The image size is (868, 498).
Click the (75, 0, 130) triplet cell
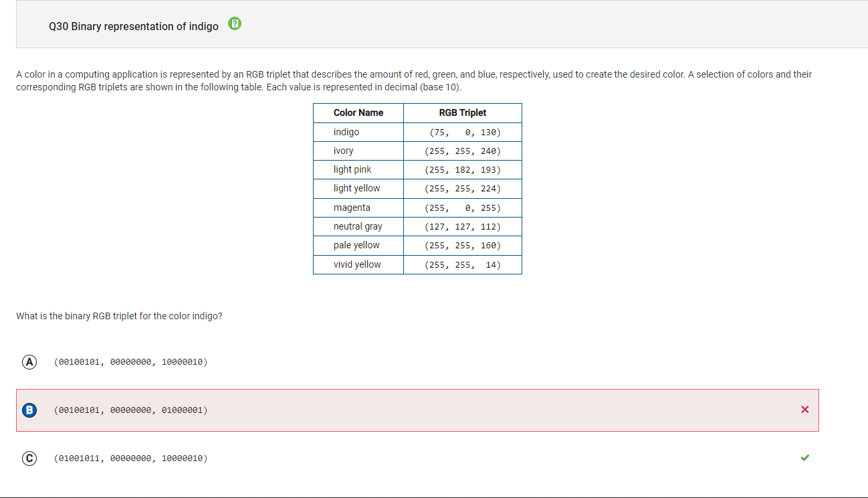(x=463, y=132)
